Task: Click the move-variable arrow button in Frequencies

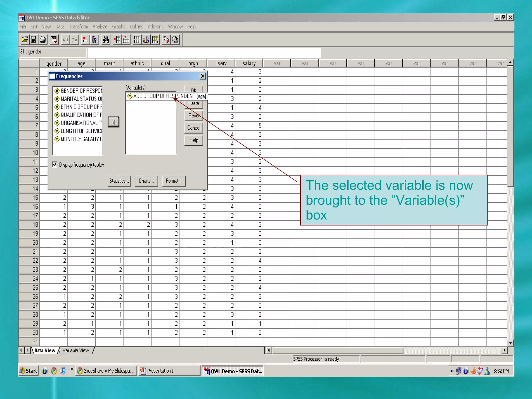Action: tap(114, 122)
